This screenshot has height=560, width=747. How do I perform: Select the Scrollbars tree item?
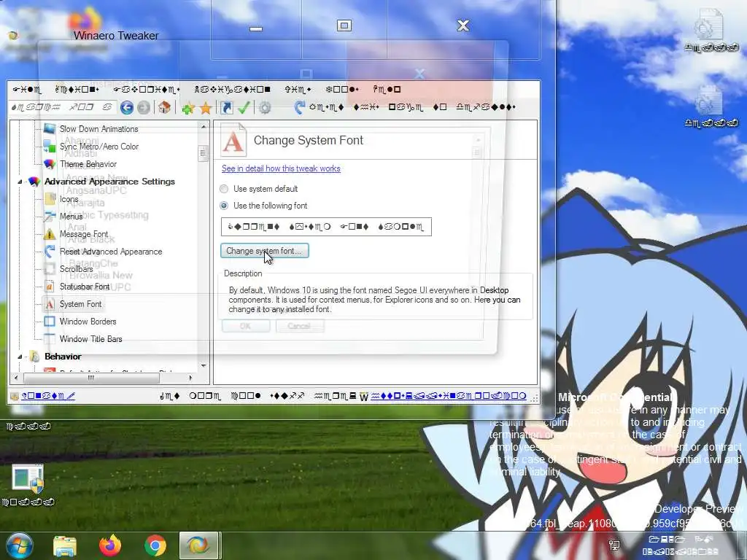[x=76, y=269]
